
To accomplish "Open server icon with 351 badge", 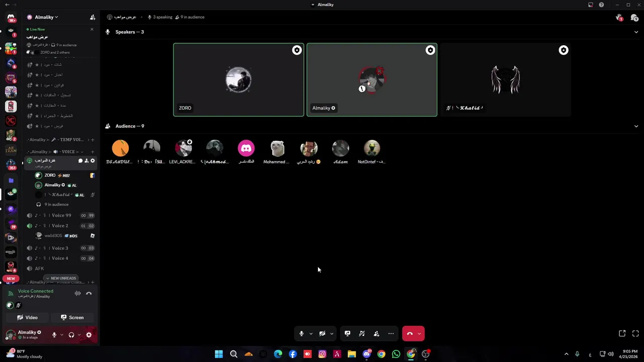I will pyautogui.click(x=11, y=163).
